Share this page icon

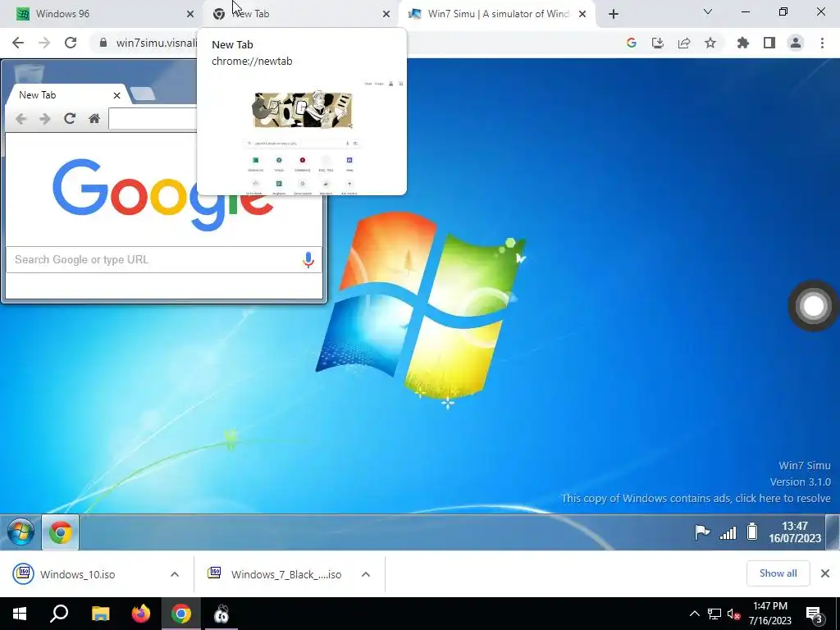click(x=684, y=43)
